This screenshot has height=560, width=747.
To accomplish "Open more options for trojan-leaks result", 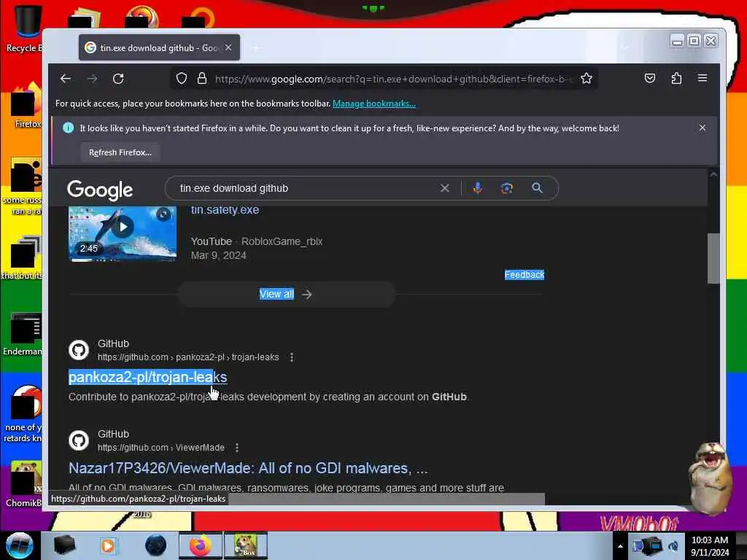I will tap(292, 357).
